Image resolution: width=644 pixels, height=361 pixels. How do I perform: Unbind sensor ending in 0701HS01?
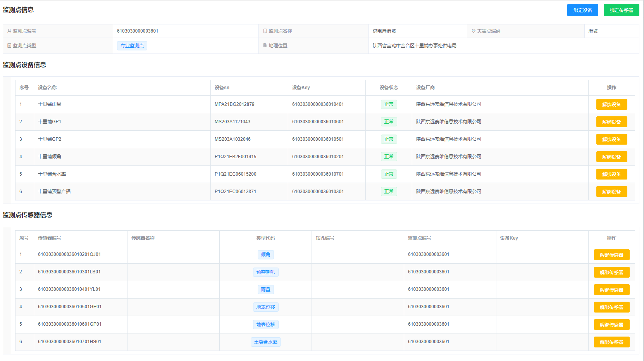[611, 342]
